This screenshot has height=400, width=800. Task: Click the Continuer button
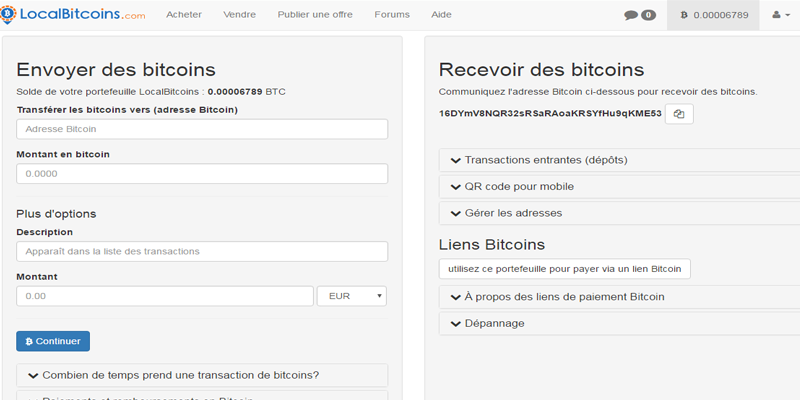53,341
